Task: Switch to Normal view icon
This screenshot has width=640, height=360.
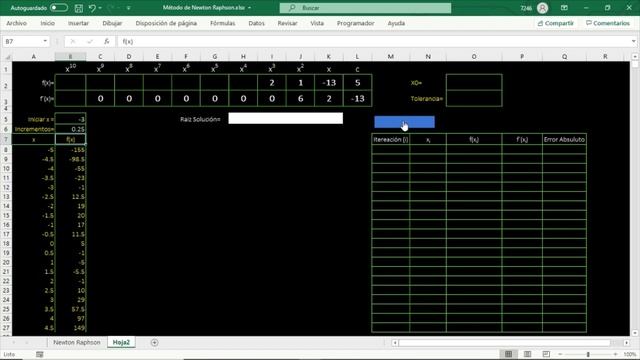Action: (x=508, y=354)
